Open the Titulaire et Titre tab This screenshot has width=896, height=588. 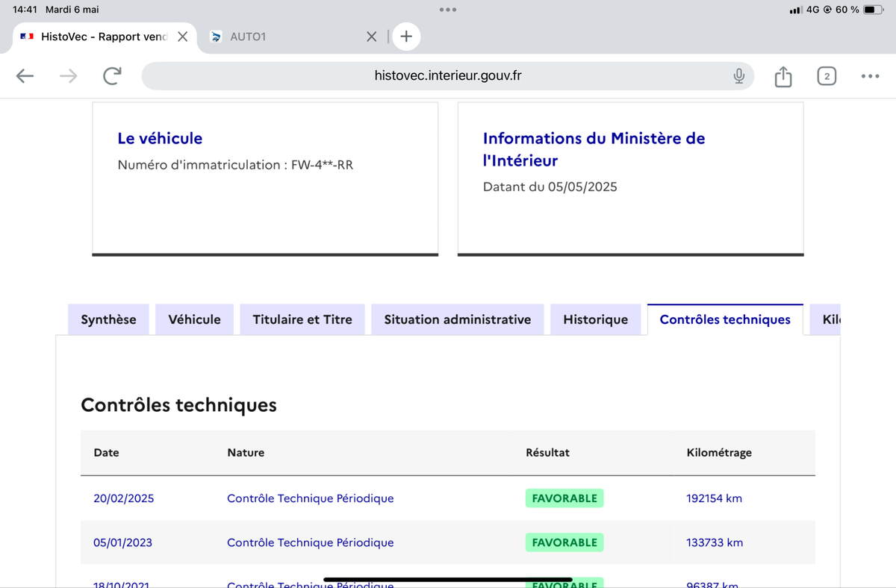click(x=302, y=319)
